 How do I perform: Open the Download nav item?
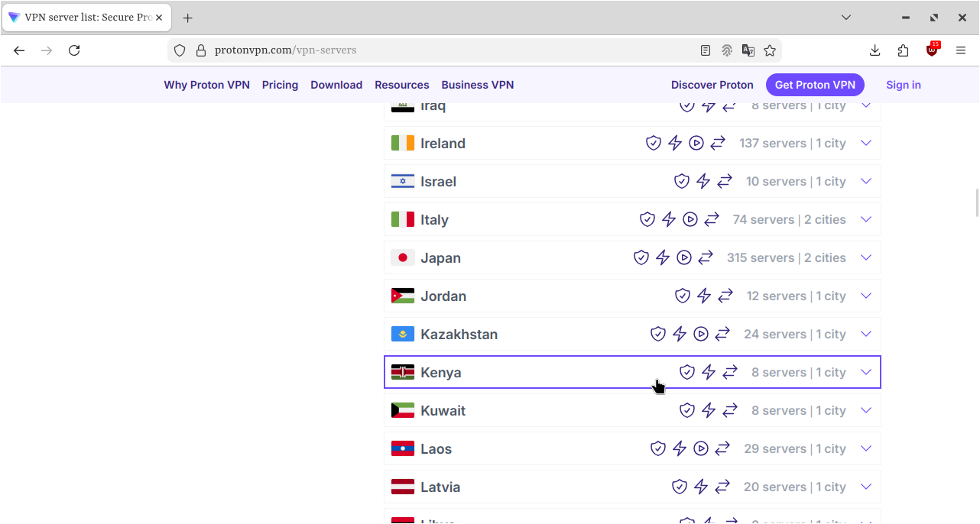(x=336, y=85)
